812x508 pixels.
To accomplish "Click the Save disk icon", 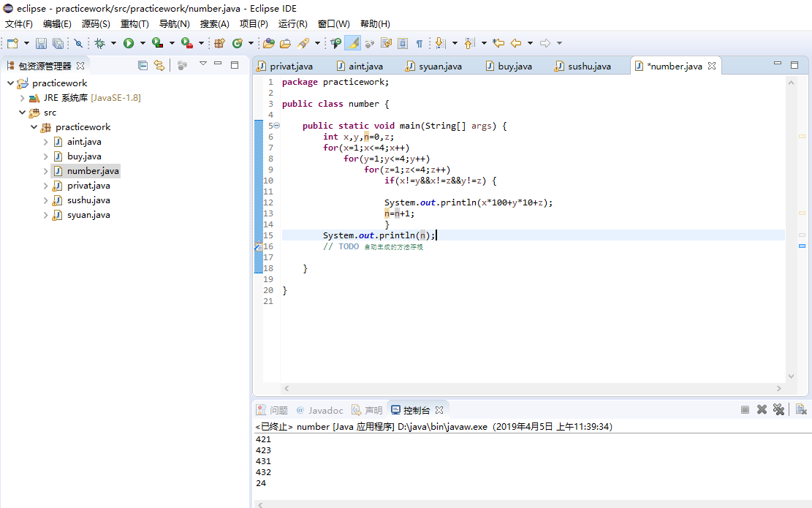I will [41, 43].
